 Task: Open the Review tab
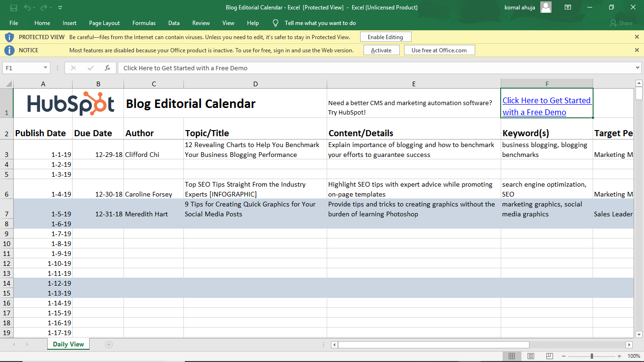click(201, 23)
